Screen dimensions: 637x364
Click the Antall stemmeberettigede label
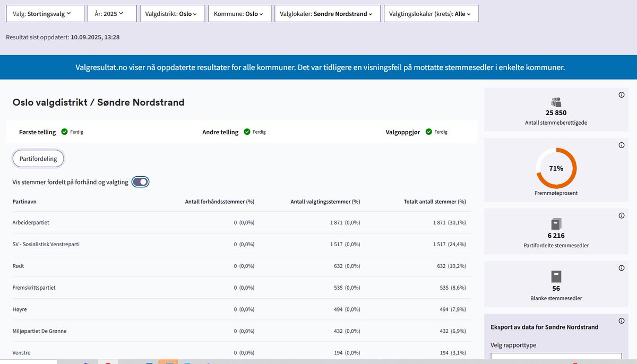(x=556, y=123)
